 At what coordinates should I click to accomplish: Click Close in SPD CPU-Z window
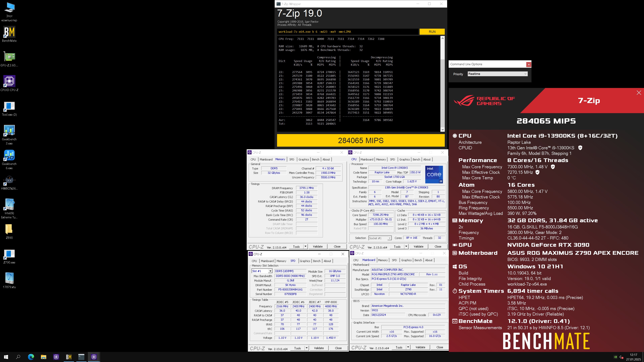(338, 348)
